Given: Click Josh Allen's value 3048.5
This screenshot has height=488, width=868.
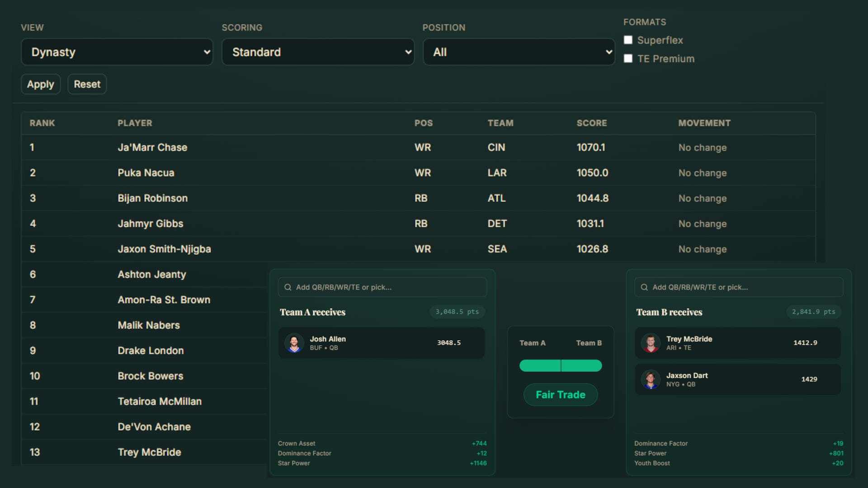Looking at the screenshot, I should coord(449,343).
